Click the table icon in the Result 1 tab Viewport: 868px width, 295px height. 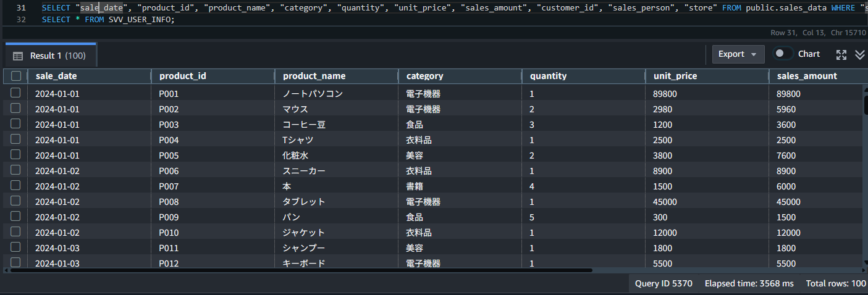click(x=18, y=56)
